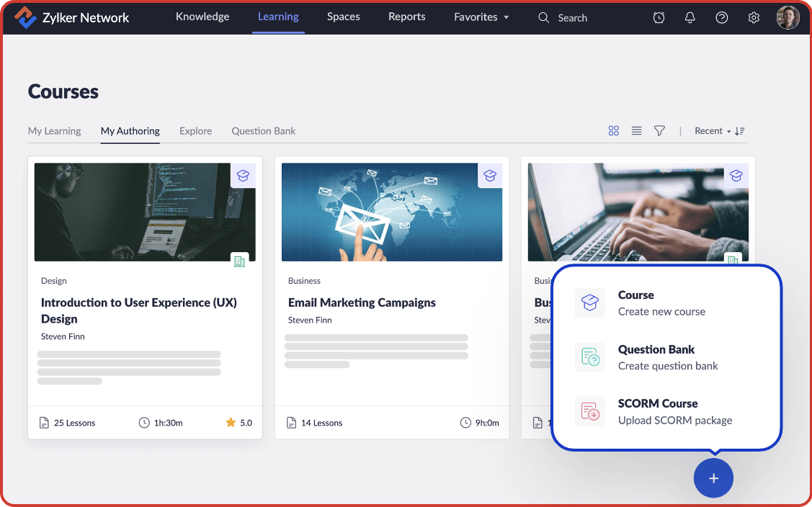Viewport: 812px width, 507px height.
Task: Select Course to create new course
Action: click(663, 303)
